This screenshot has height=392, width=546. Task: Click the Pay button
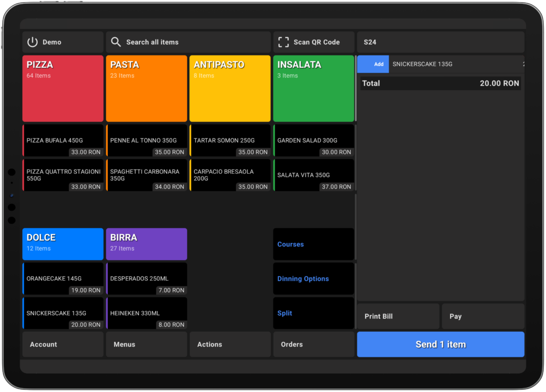(x=483, y=316)
